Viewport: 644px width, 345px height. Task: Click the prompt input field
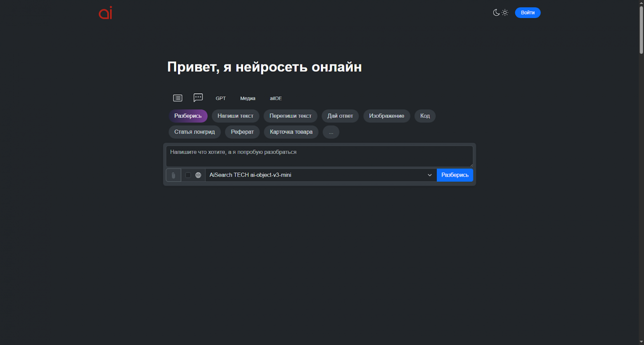(320, 156)
